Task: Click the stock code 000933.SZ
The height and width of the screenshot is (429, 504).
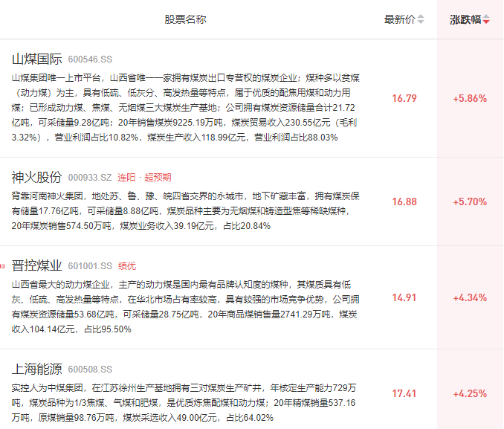Action: pyautogui.click(x=90, y=178)
